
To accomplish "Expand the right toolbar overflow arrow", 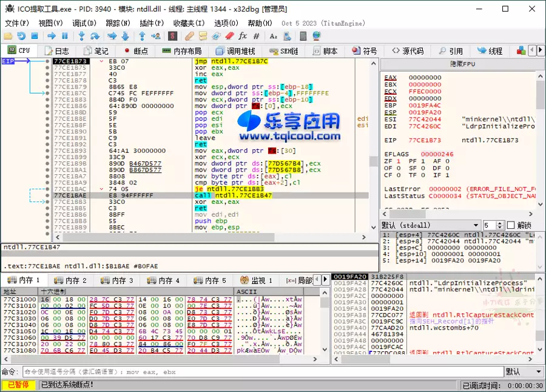I will tap(542, 50).
